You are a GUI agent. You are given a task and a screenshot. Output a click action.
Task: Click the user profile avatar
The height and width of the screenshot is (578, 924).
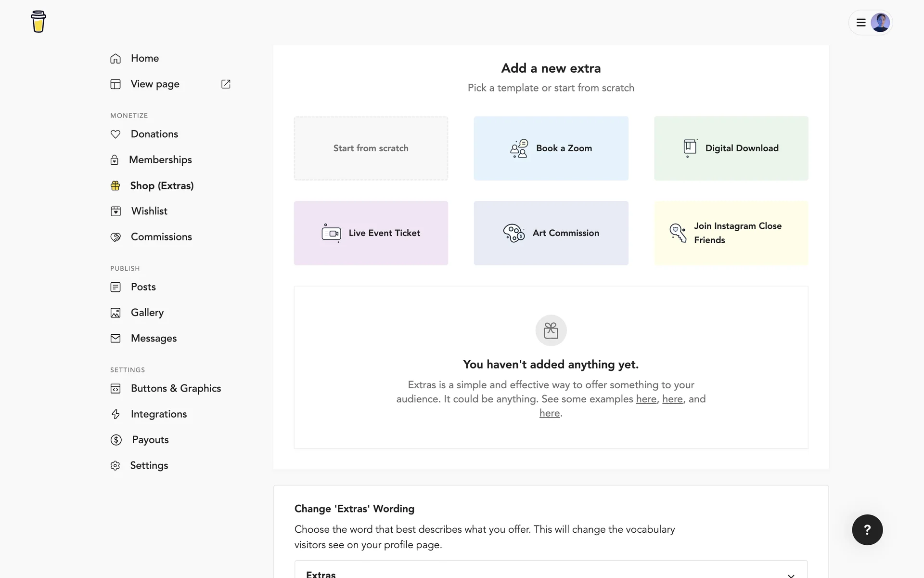click(x=880, y=23)
